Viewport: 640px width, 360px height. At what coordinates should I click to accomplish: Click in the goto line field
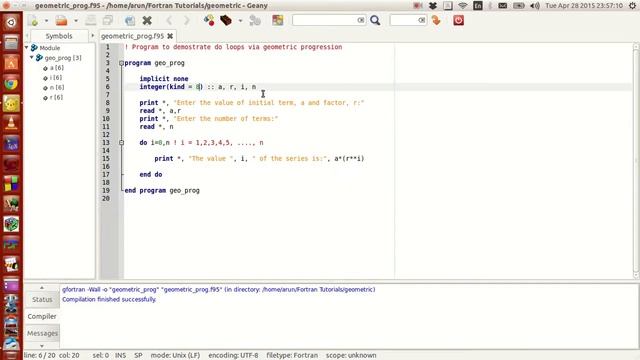coord(404,20)
